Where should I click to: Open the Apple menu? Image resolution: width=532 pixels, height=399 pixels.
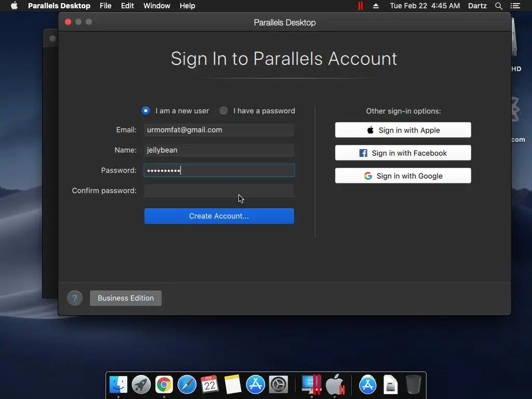pos(14,6)
